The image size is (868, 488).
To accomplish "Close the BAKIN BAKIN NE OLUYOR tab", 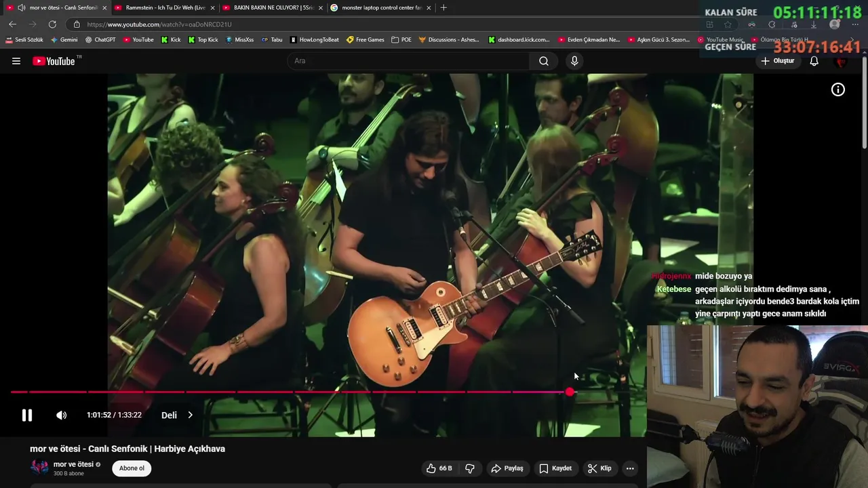I will click(x=321, y=7).
